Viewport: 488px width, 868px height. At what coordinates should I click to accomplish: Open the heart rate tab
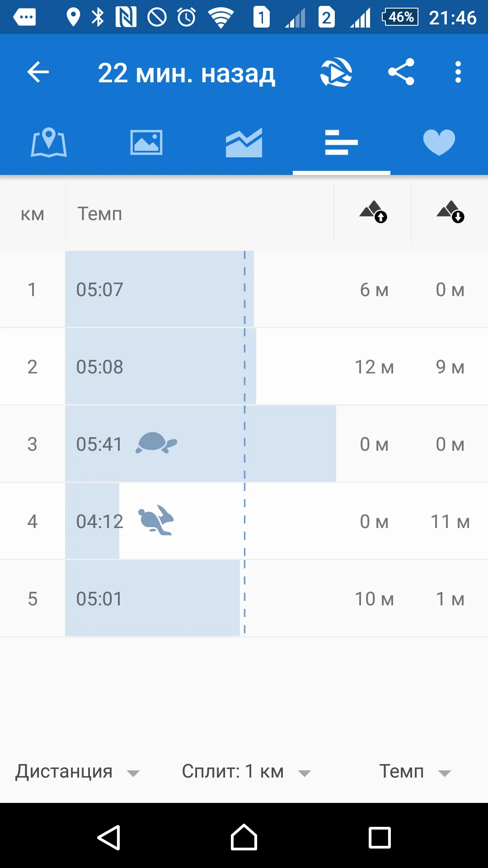pos(439,143)
